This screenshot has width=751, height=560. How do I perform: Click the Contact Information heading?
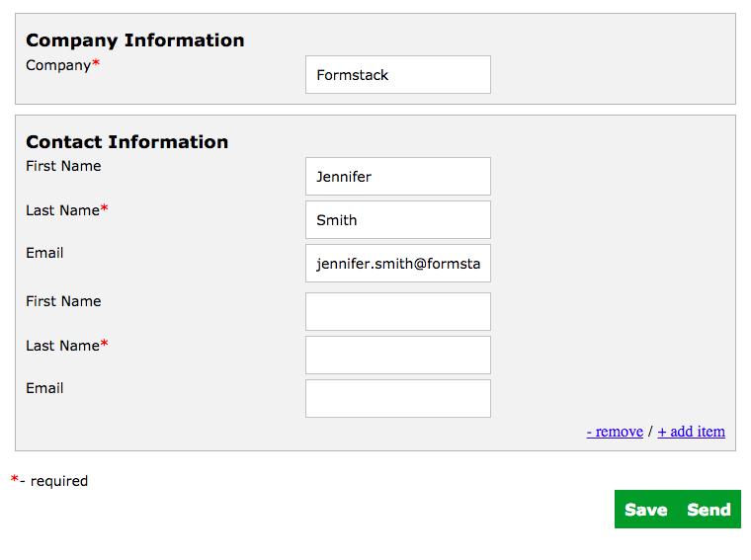coord(126,142)
